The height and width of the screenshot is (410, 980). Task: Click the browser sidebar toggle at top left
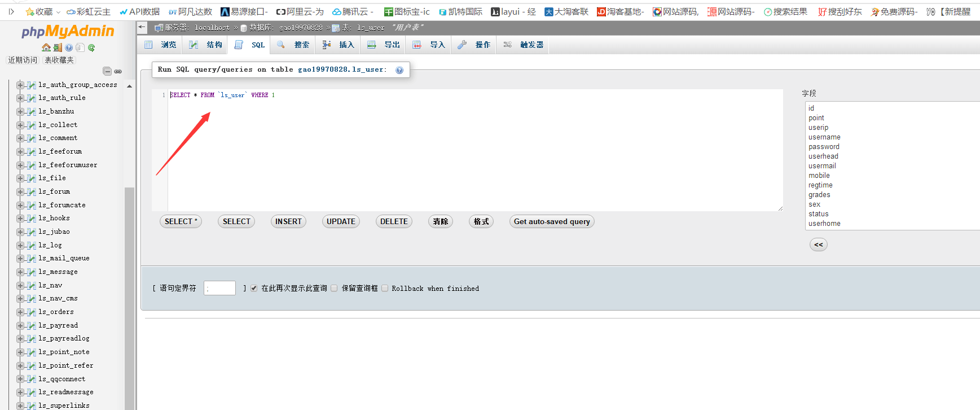coord(11,11)
